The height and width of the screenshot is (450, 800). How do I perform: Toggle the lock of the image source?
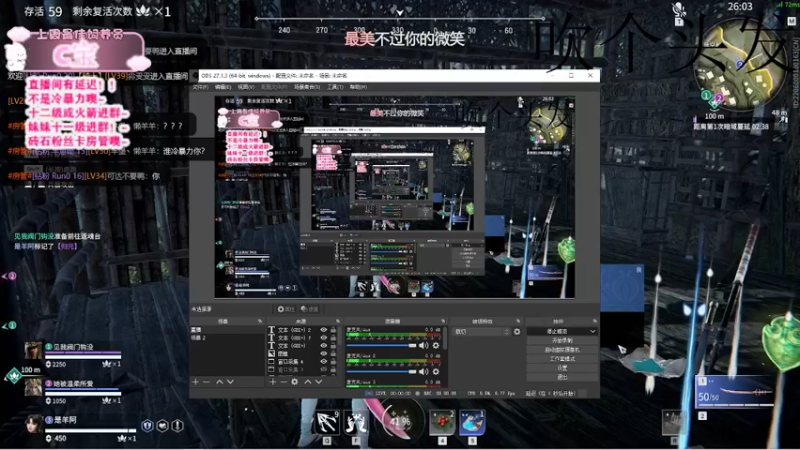(333, 353)
